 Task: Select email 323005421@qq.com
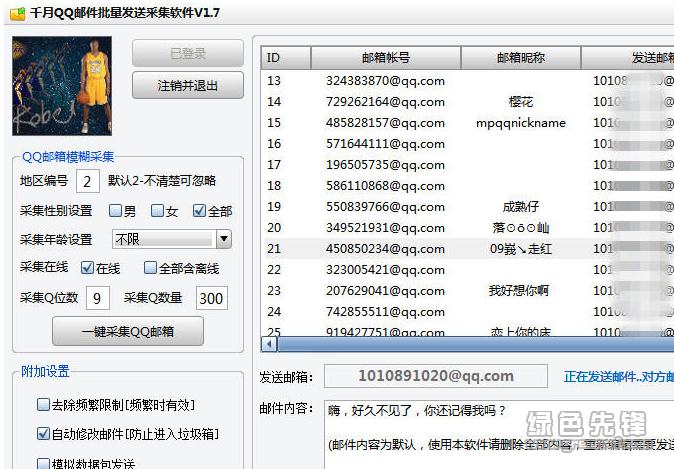tap(385, 270)
